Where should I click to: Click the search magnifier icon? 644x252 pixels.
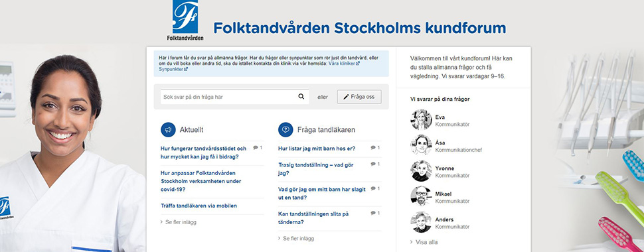[301, 96]
